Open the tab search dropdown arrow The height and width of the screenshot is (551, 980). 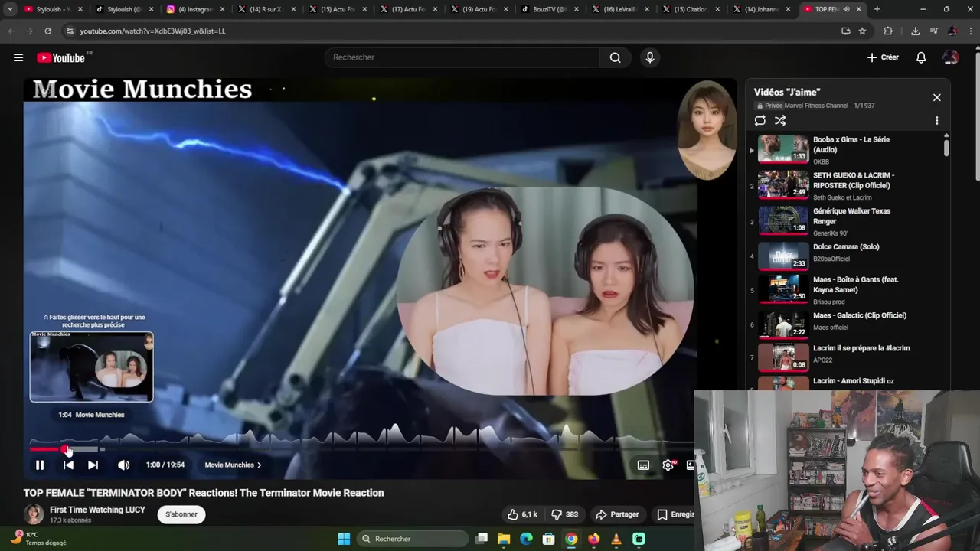click(10, 9)
